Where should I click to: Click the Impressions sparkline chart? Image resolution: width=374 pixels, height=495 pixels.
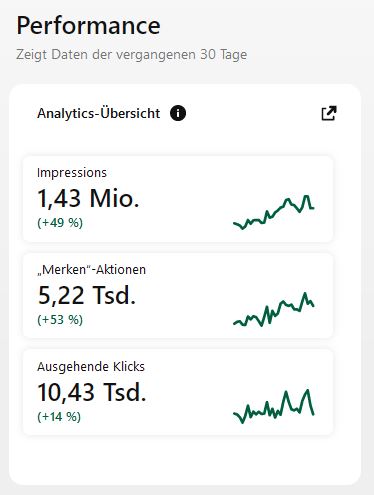[274, 212]
